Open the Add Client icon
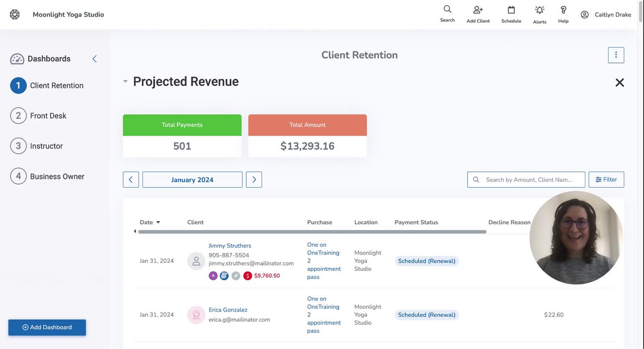This screenshot has height=349, width=644. click(x=478, y=10)
